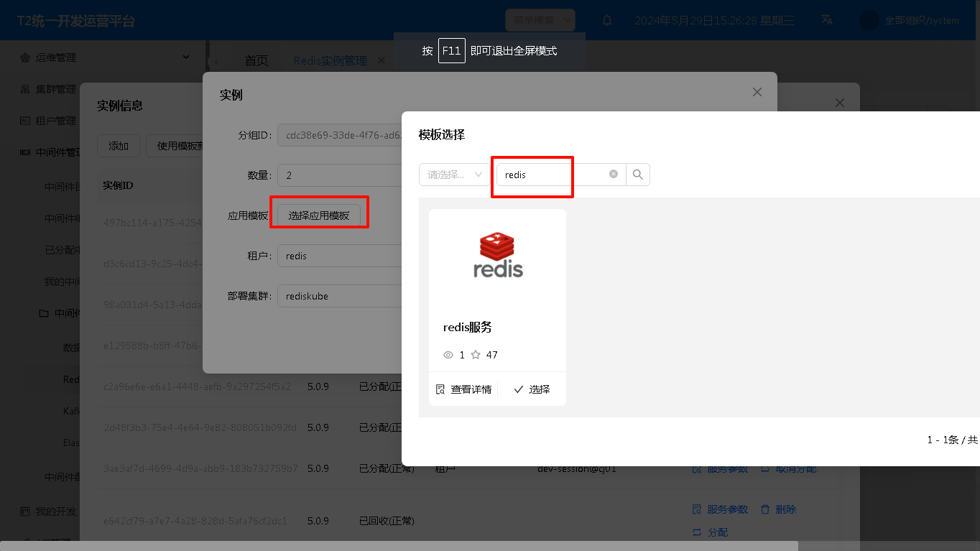Click instance ID starting e642cf79-a7e7
This screenshot has height=551, width=980.
pos(195,520)
